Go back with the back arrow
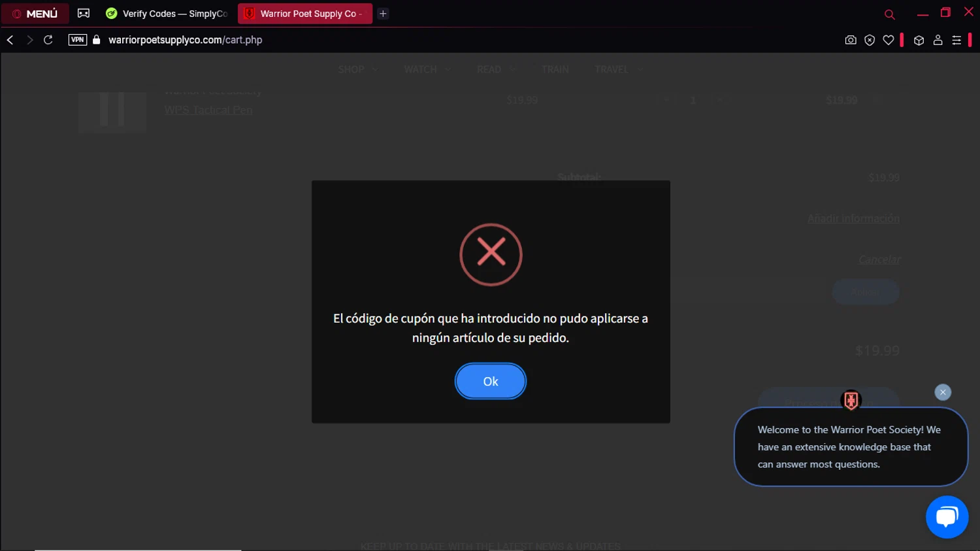The height and width of the screenshot is (551, 980). coord(10,40)
